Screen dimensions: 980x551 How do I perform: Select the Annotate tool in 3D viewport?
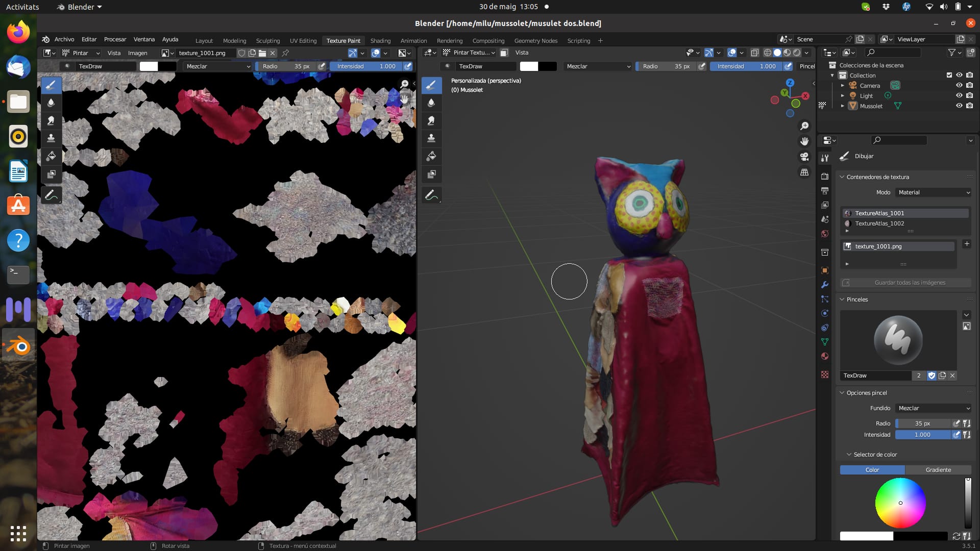431,195
